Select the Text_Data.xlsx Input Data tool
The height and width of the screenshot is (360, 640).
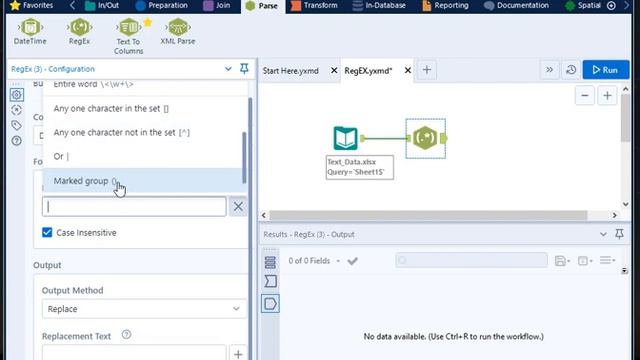pos(346,138)
